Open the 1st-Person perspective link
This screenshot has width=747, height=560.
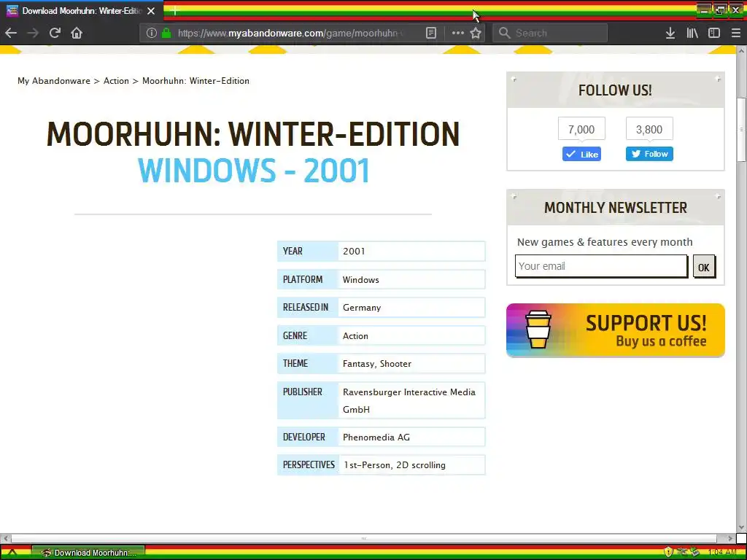(368, 464)
